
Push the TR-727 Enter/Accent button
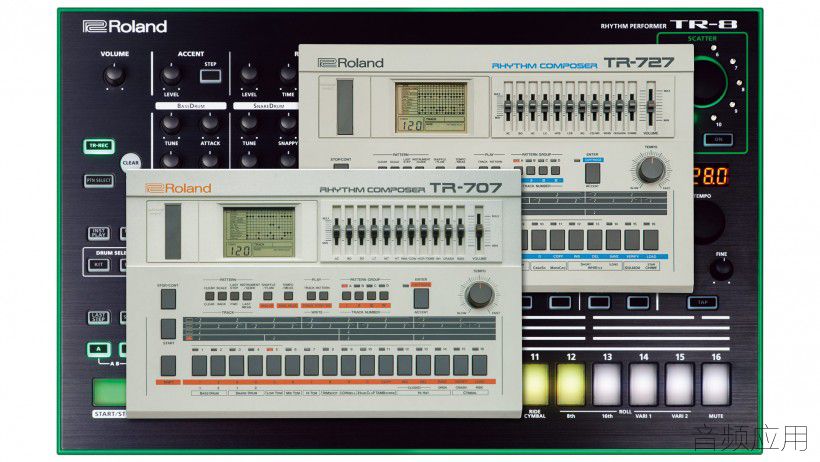click(x=593, y=173)
